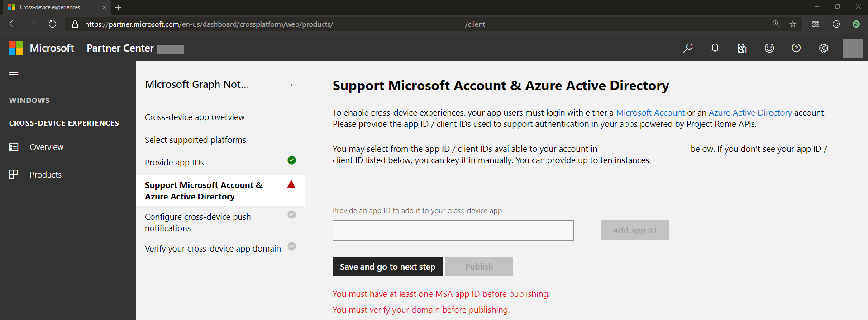Open a new browser tab
The width and height of the screenshot is (868, 320).
(x=119, y=7)
